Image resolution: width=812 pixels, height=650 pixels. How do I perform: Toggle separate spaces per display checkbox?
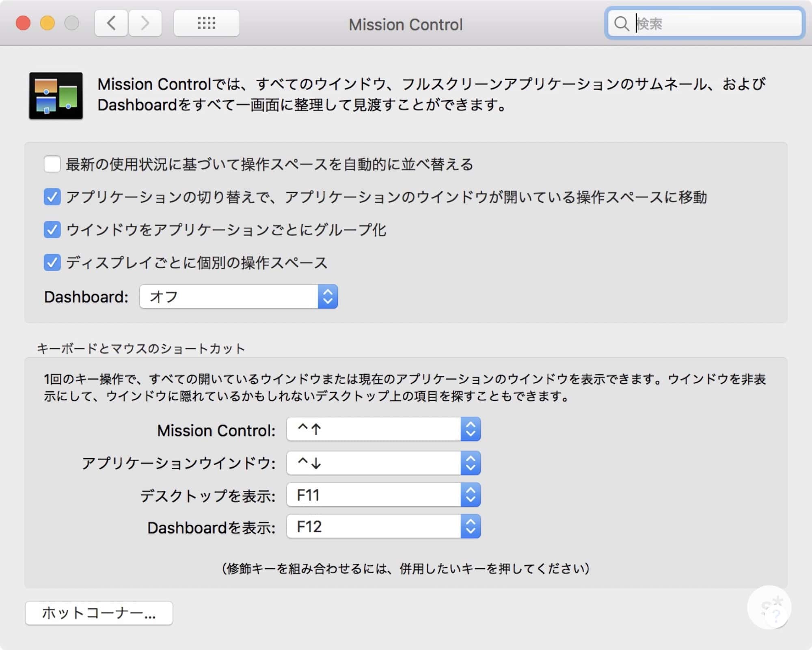pos(52,263)
